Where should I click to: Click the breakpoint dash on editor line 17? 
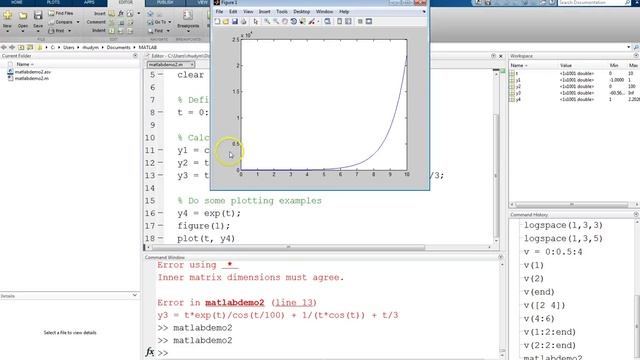coord(160,226)
